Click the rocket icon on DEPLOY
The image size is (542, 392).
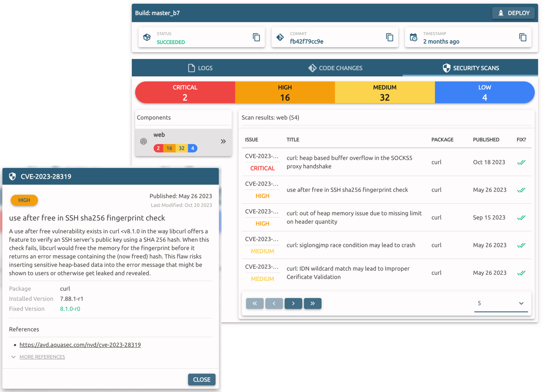click(x=501, y=13)
